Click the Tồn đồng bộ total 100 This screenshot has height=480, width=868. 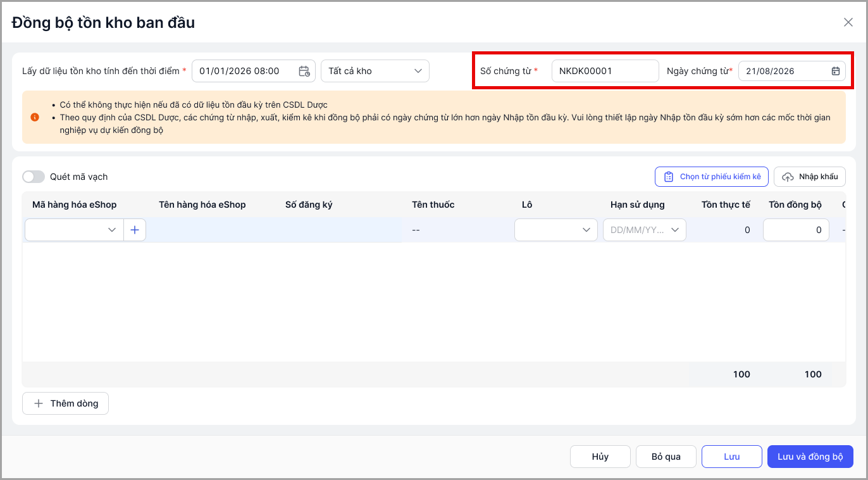(x=813, y=374)
